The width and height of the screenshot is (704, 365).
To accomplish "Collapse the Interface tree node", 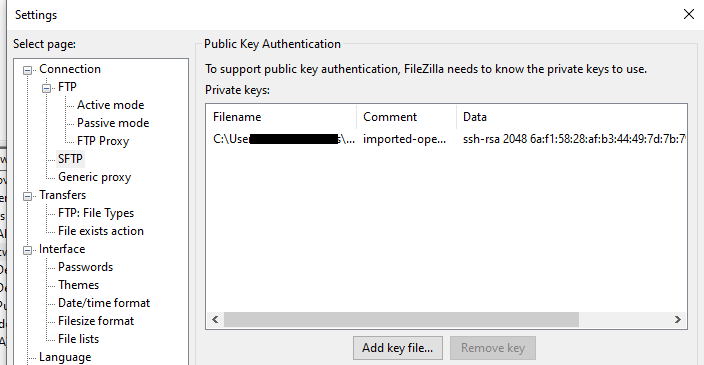I will tap(27, 250).
